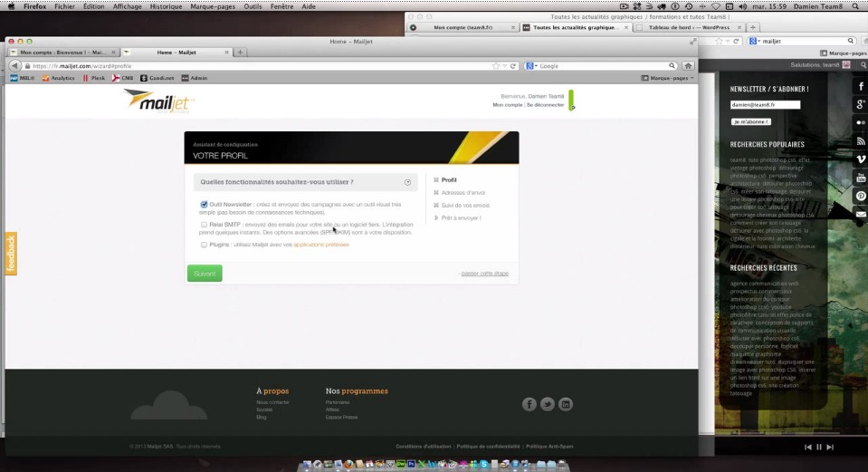This screenshot has height=472, width=868.
Task: Open Marque-pages menu in back window
Action: 844,53
